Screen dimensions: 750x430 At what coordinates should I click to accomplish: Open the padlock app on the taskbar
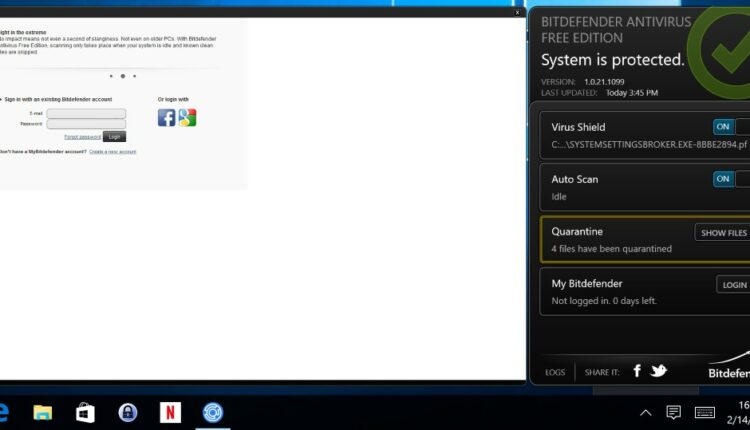click(128, 412)
